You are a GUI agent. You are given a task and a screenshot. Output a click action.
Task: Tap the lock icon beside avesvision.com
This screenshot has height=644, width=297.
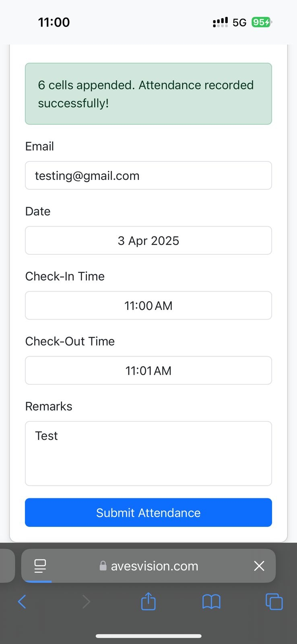point(103,566)
